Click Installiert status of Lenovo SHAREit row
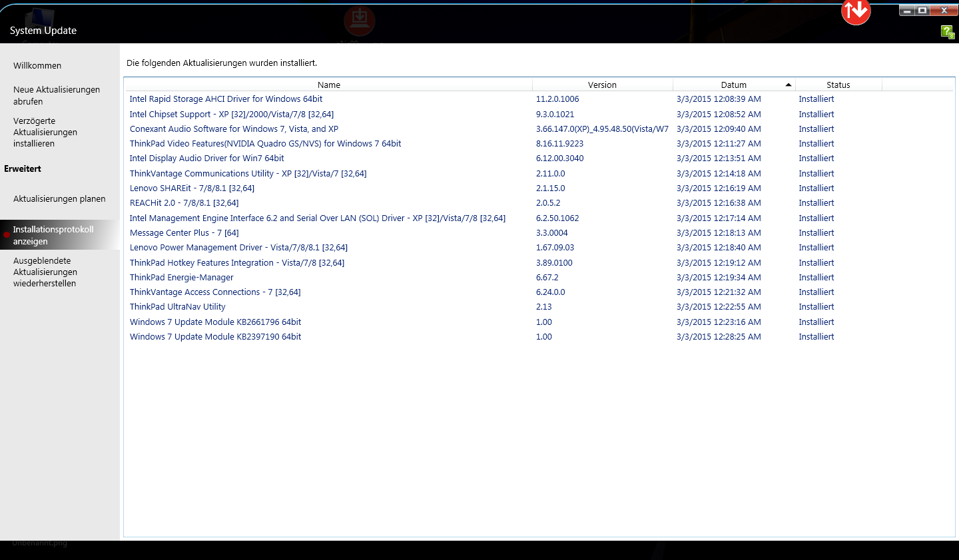This screenshot has width=959, height=560. (816, 188)
